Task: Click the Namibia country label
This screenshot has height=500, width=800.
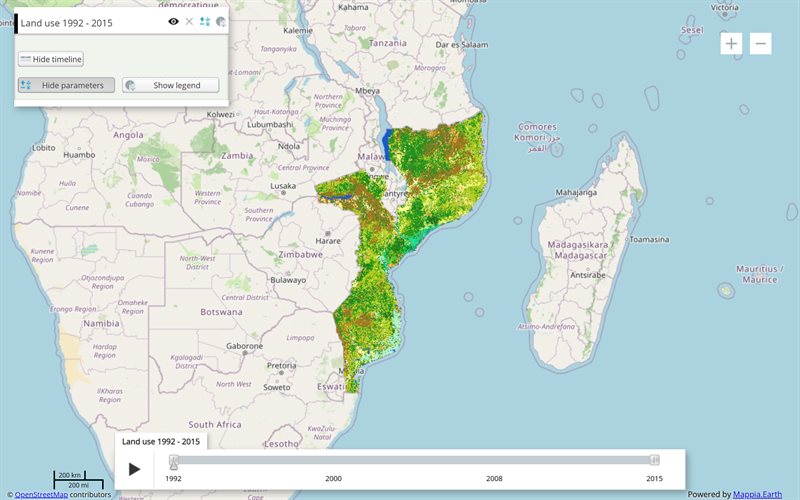Action: [102, 323]
